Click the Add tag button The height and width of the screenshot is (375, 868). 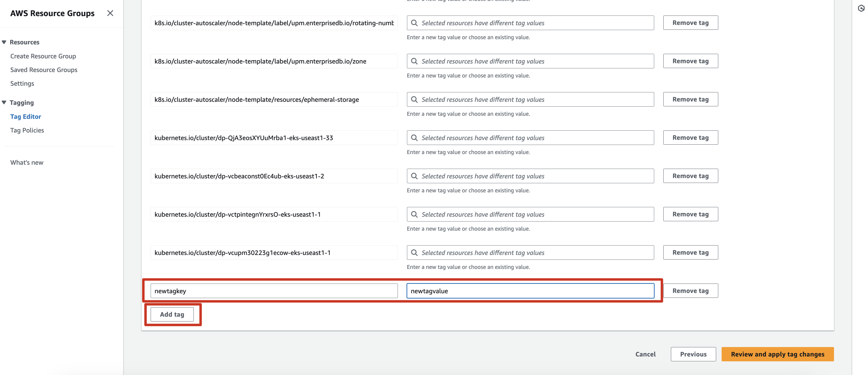pyautogui.click(x=172, y=314)
